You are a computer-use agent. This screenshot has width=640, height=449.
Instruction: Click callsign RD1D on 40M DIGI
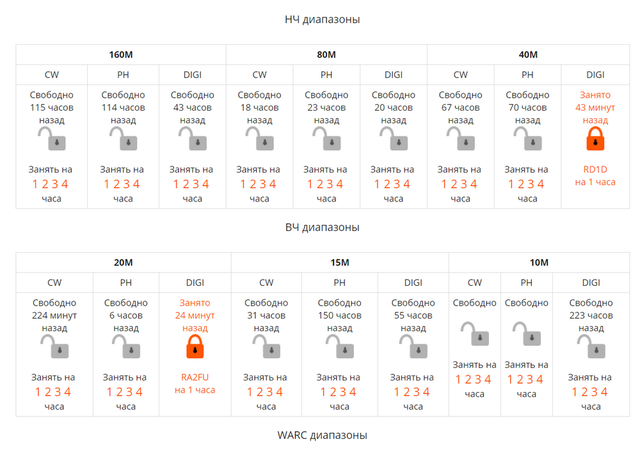[595, 169]
